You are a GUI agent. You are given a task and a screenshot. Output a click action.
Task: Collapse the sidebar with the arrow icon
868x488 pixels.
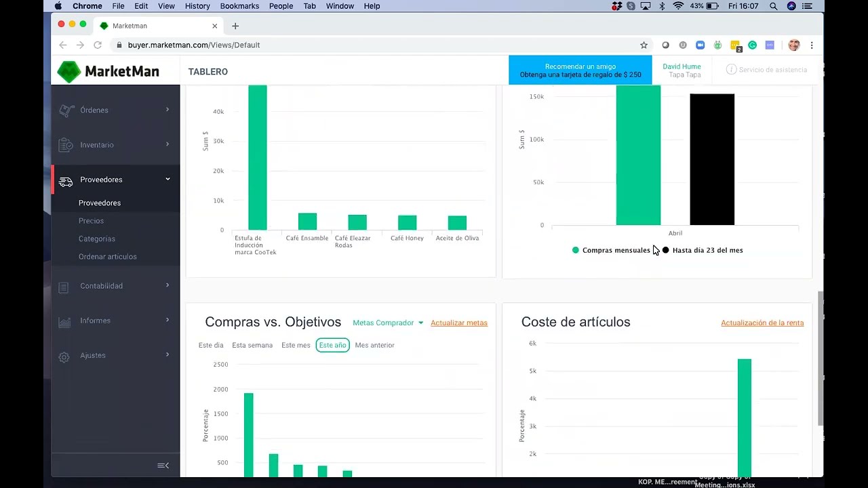(x=163, y=466)
